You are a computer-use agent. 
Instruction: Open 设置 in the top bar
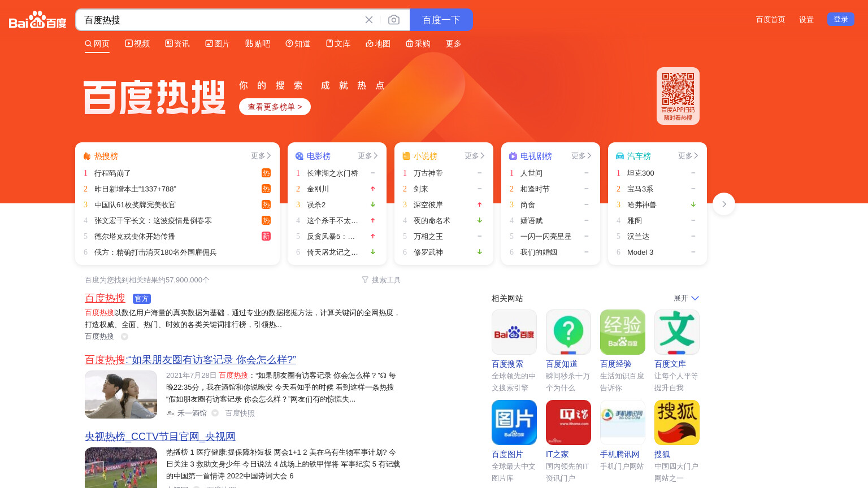click(x=806, y=19)
